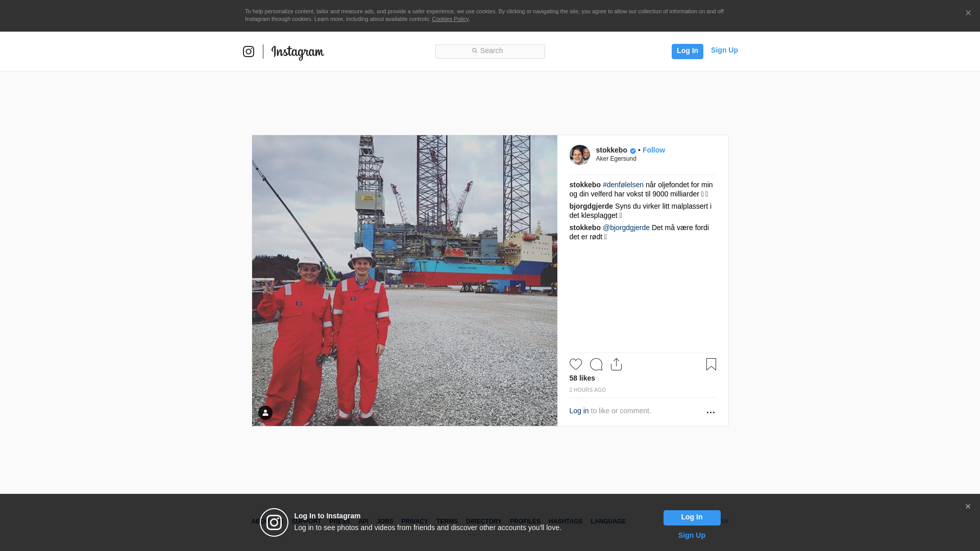Open the HASHTAGS footer link
Viewport: 980px width, 551px height.
[565, 521]
